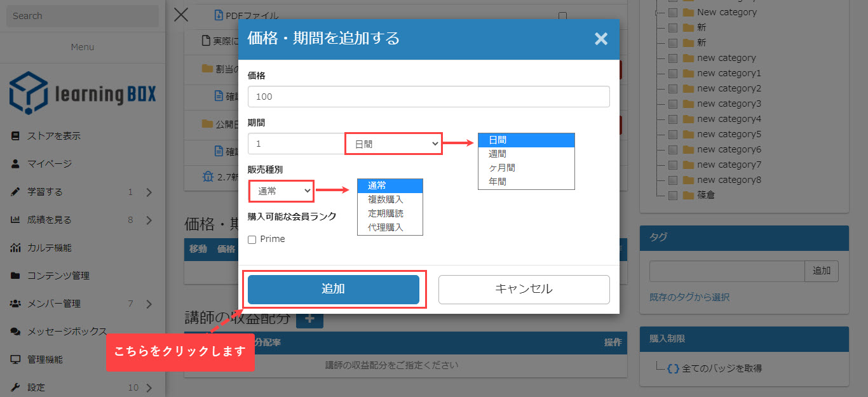Click the pencil icon beside 学習する

point(16,192)
